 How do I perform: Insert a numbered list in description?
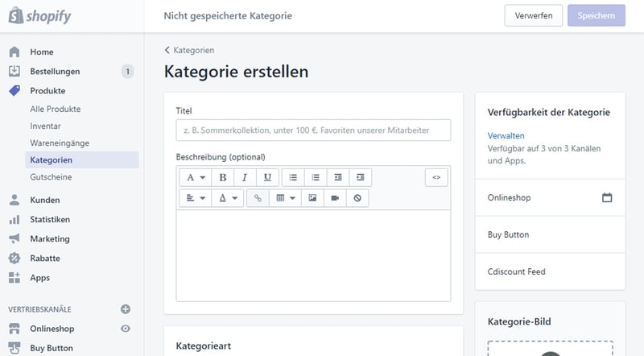[316, 177]
